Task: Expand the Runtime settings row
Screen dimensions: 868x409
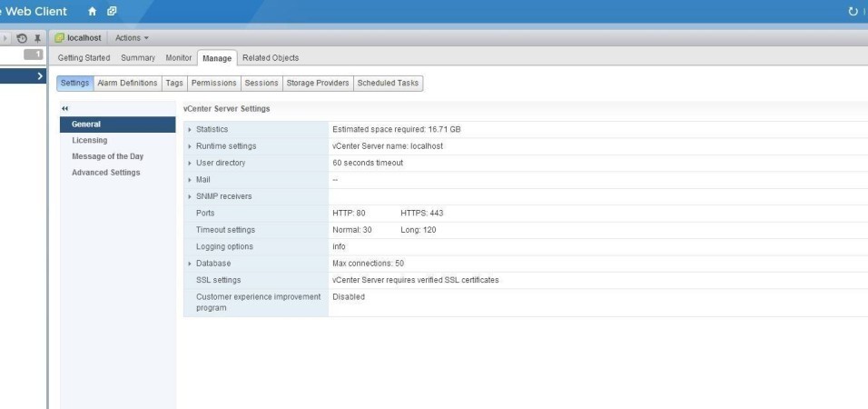Action: coord(190,146)
